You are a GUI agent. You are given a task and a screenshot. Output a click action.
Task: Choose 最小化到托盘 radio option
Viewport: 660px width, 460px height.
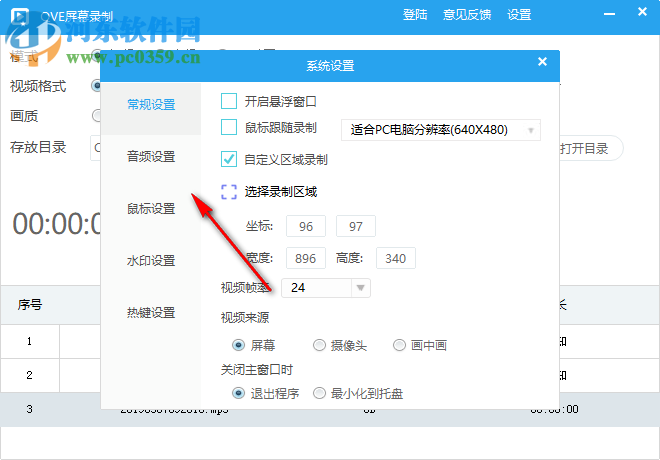[319, 394]
